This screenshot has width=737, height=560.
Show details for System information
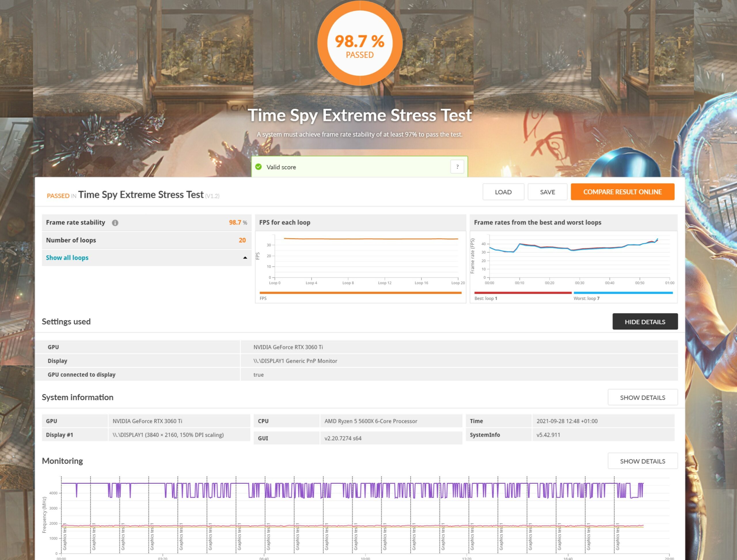(642, 397)
